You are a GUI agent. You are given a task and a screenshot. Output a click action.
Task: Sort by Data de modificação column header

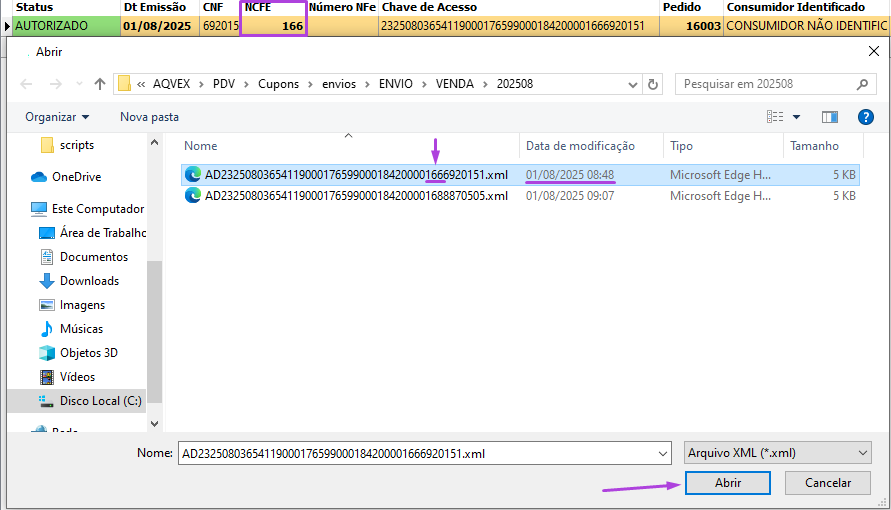tap(580, 146)
